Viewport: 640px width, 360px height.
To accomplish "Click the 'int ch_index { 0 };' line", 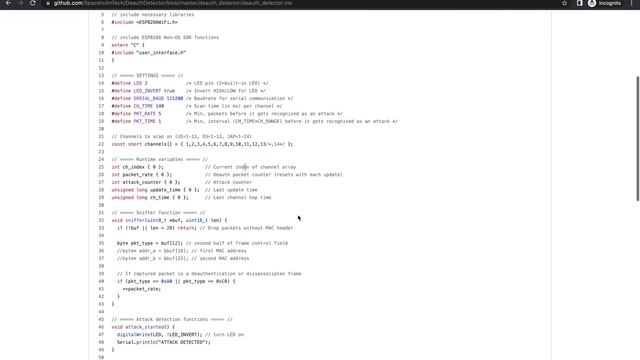I will tap(137, 167).
